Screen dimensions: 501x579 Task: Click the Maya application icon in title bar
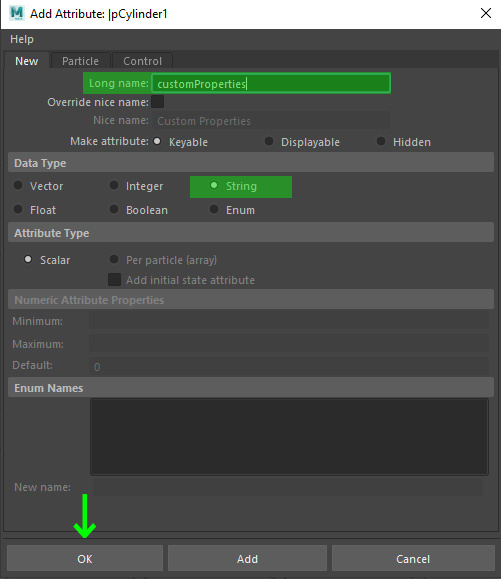17,14
